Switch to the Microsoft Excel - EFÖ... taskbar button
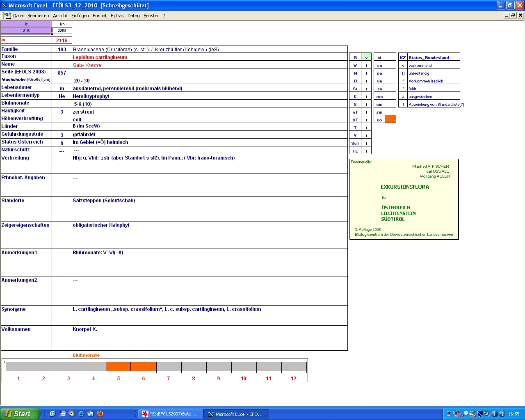 237,414
